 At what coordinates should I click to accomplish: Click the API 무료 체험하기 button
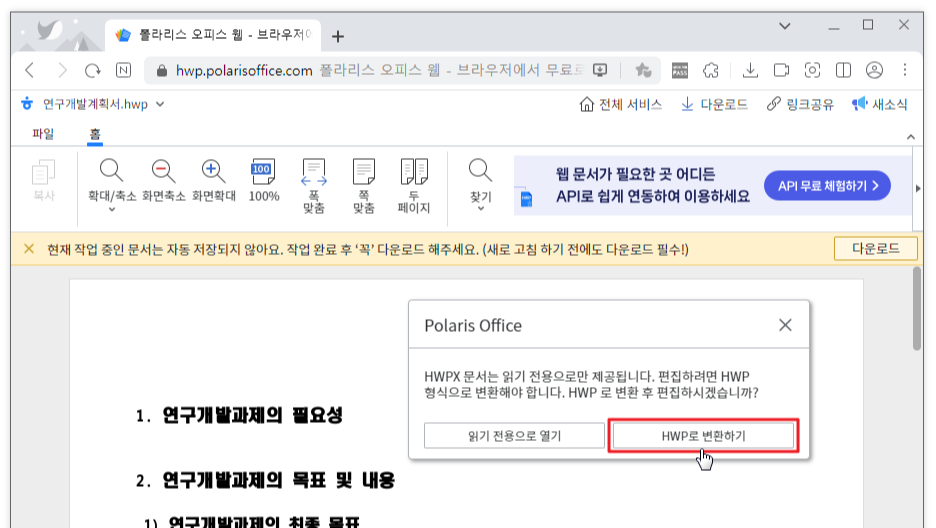coord(827,186)
